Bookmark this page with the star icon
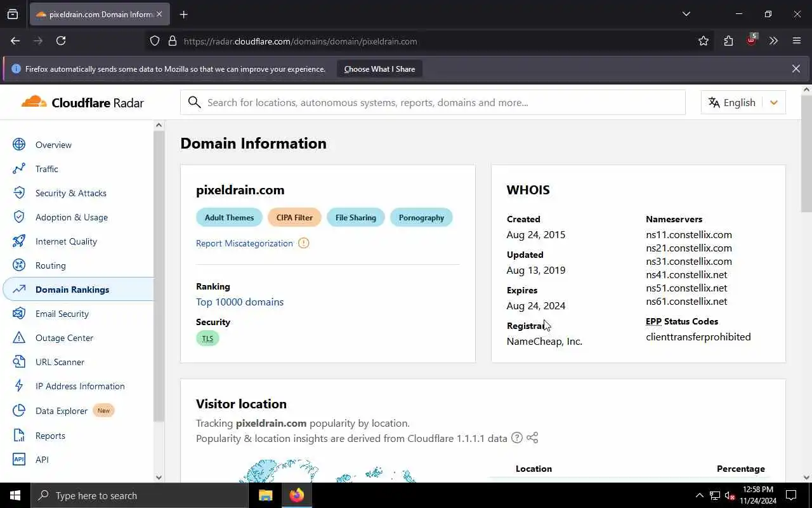The width and height of the screenshot is (812, 508). 704,41
